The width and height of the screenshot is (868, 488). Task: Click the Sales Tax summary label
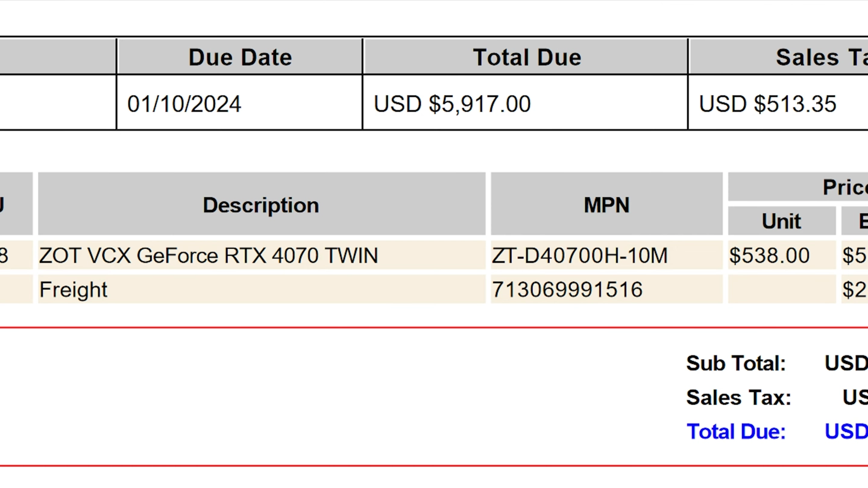point(738,398)
